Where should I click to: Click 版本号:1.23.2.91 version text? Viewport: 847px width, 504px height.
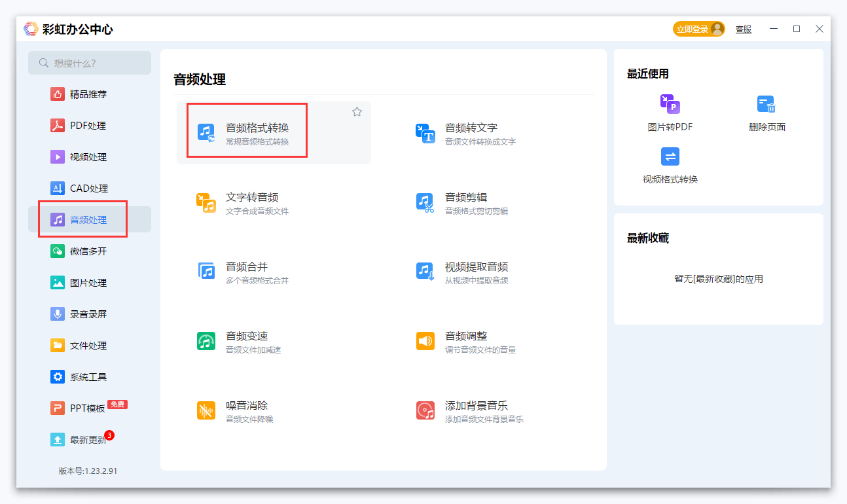(x=88, y=471)
